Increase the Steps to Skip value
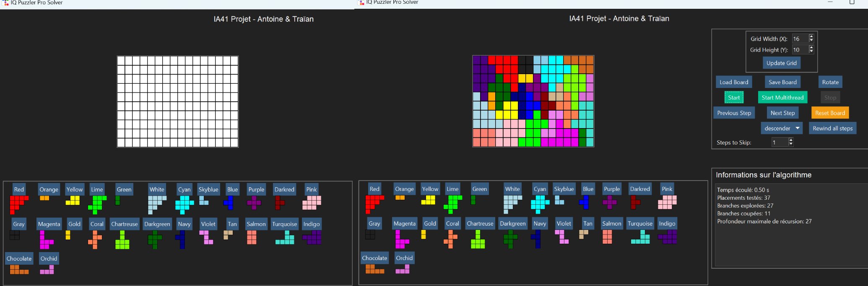Screen dimensions: 868x286 [791, 140]
